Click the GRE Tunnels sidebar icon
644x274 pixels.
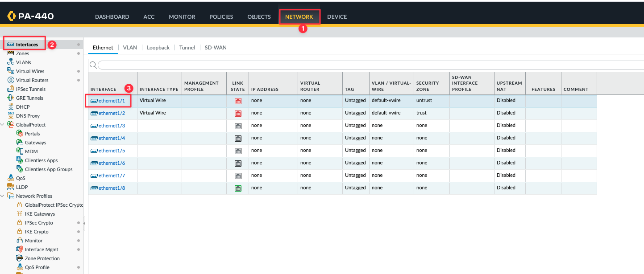pyautogui.click(x=11, y=98)
